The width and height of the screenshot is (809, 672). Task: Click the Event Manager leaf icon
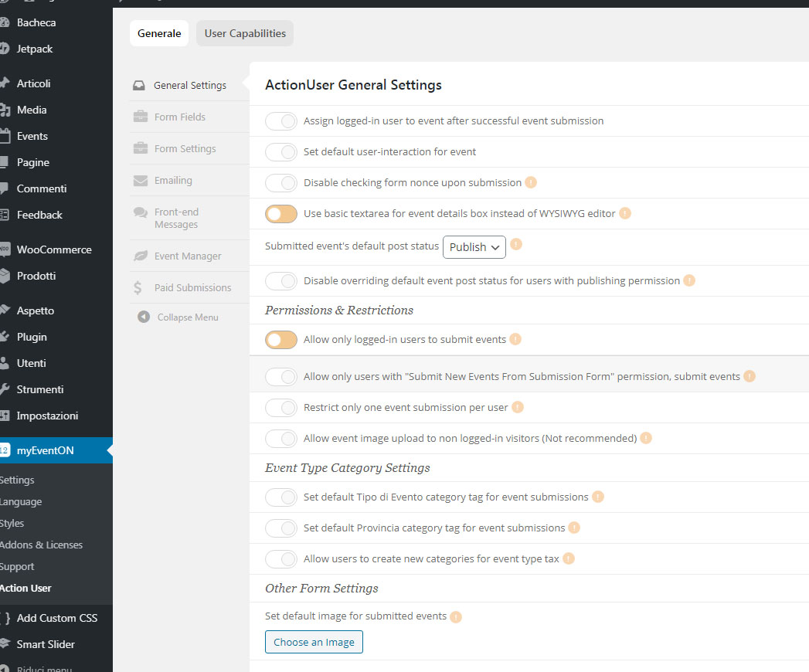(x=140, y=256)
